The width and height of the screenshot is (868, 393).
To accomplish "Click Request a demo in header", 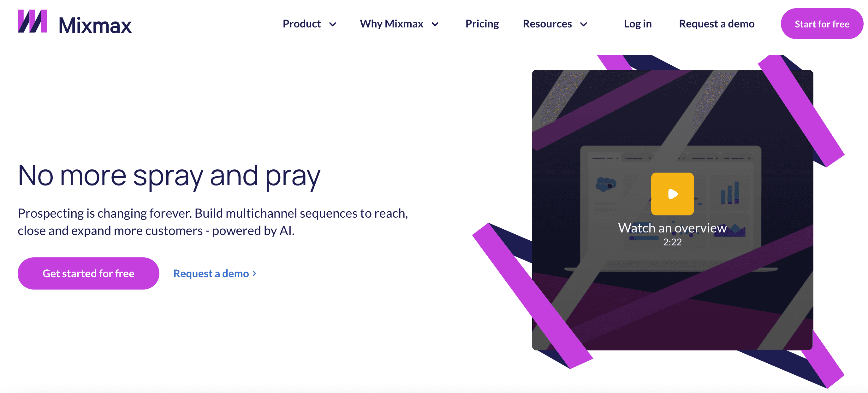I will click(716, 24).
